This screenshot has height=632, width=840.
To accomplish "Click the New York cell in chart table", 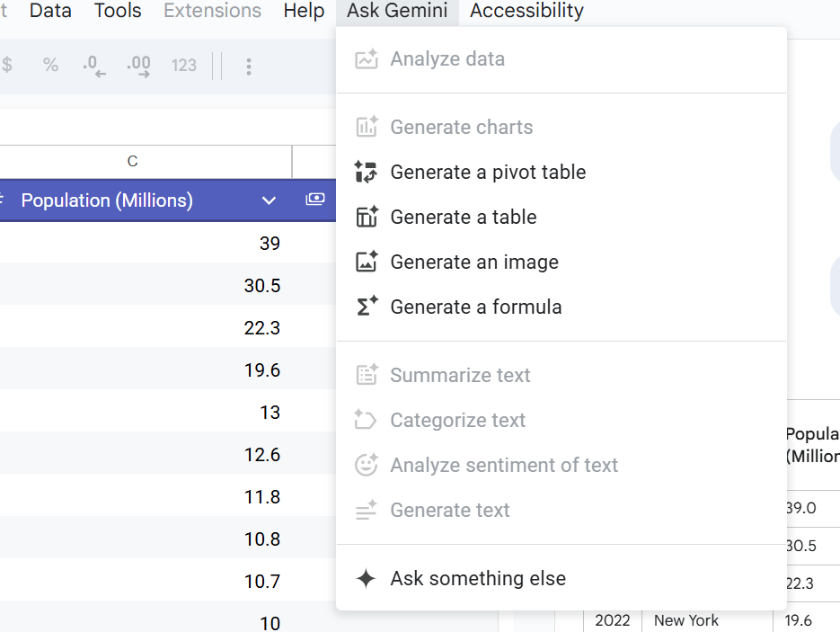I will [686, 620].
